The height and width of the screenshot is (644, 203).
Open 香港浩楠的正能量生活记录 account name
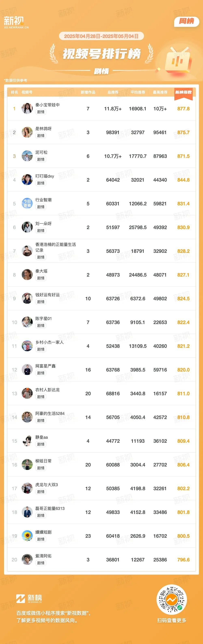coord(55,247)
